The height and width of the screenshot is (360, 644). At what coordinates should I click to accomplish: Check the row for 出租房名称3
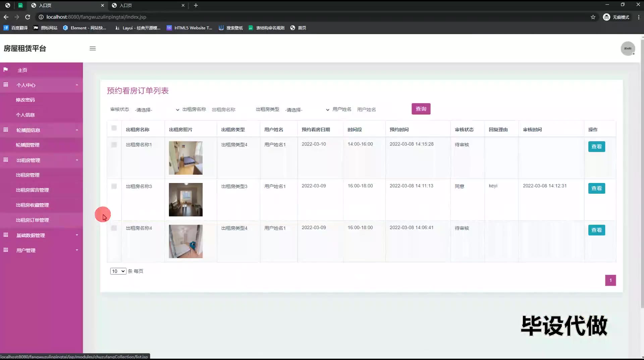[x=114, y=186]
